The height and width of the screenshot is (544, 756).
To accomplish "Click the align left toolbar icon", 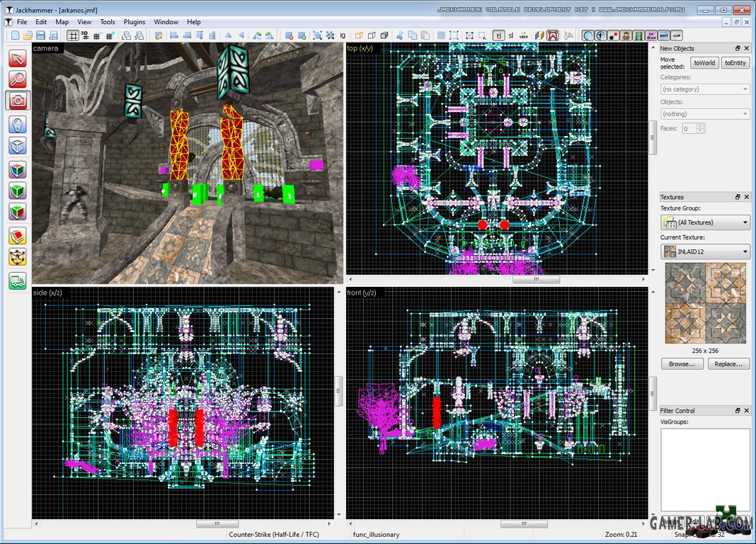I will [174, 35].
